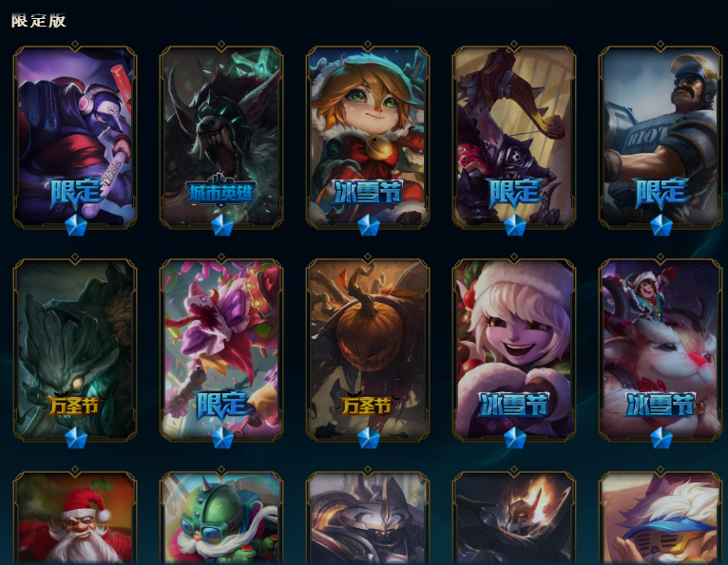Open the green helmet goggles skin card
The width and height of the screenshot is (728, 565).
click(221, 518)
